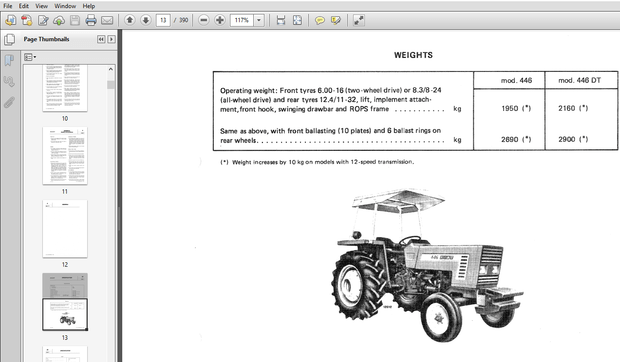
Task: Open the File menu
Action: pos(8,6)
